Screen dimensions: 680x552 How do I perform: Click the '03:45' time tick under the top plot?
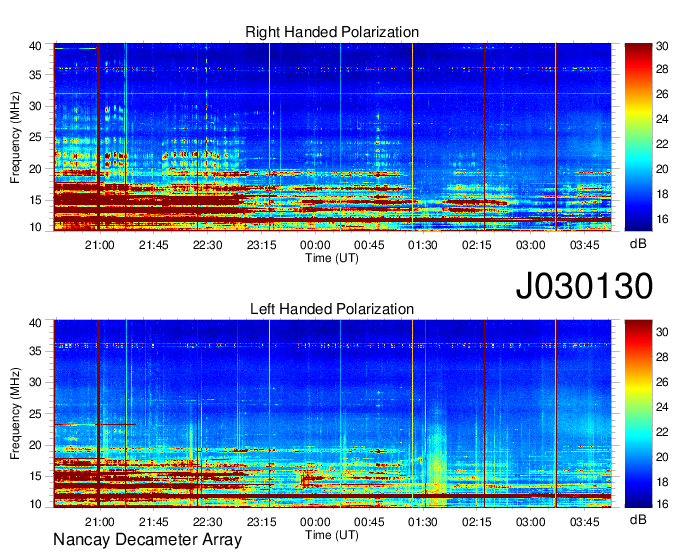tap(585, 245)
